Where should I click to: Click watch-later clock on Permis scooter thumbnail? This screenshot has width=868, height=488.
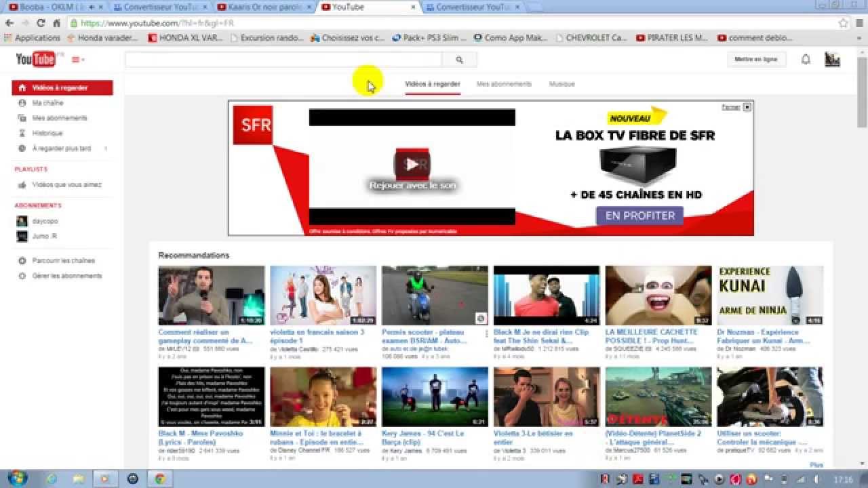point(481,318)
